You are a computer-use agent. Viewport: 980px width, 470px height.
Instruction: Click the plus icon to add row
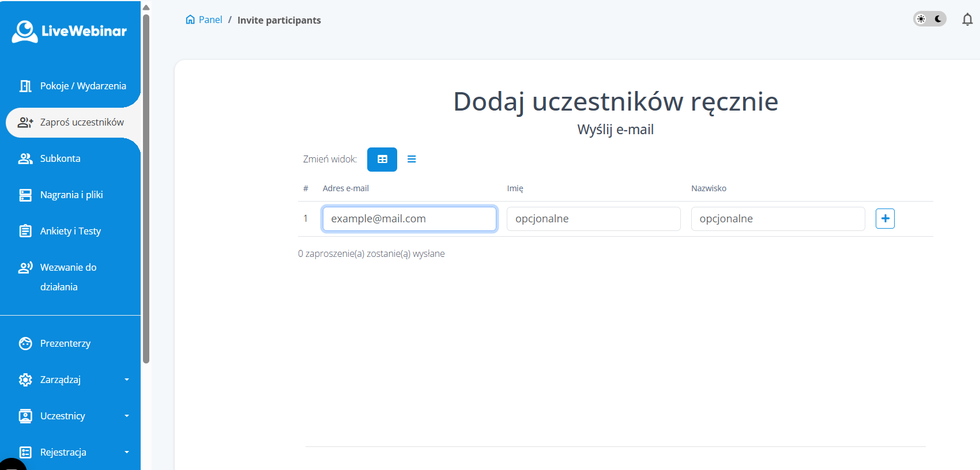(x=885, y=219)
